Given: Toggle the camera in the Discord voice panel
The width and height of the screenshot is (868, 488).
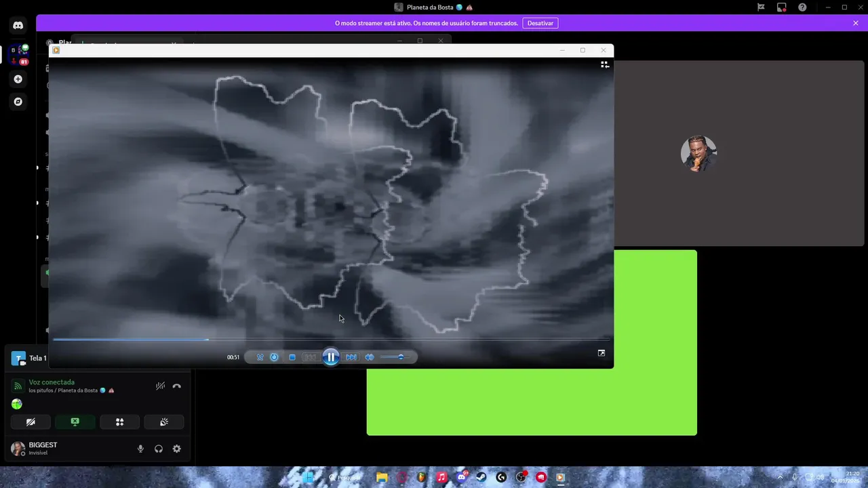Looking at the screenshot, I should pyautogui.click(x=31, y=422).
